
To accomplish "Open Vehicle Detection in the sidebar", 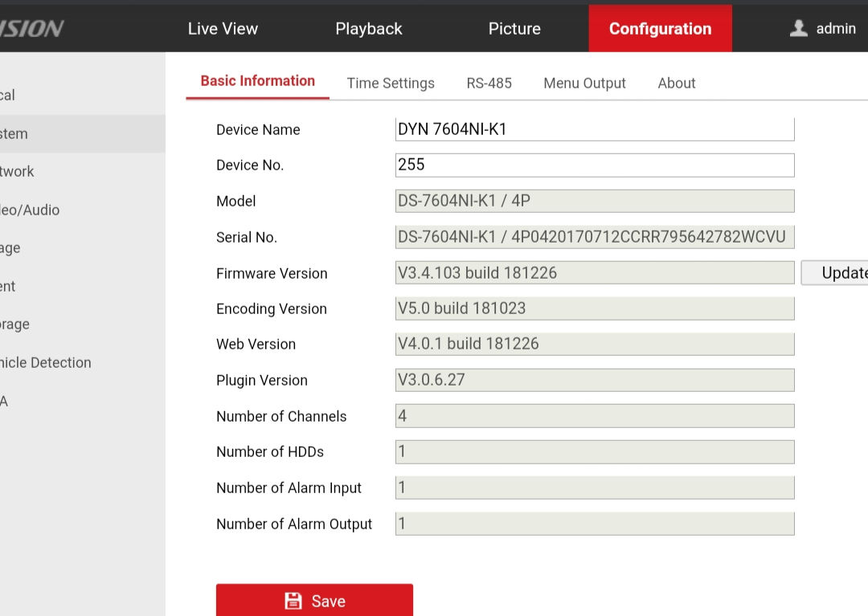I will 82,363.
